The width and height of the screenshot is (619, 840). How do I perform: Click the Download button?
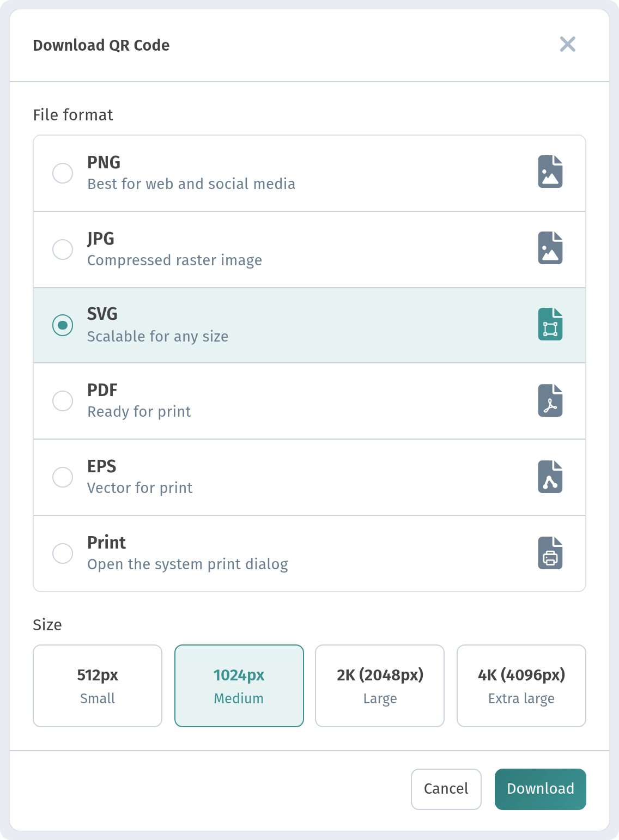pyautogui.click(x=541, y=789)
